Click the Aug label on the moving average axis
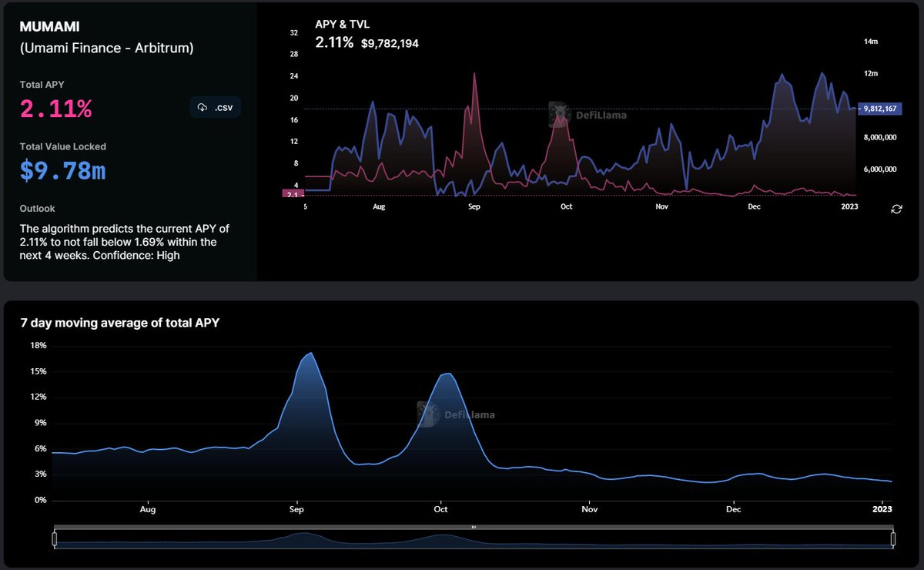Viewport: 924px width, 570px height. pyautogui.click(x=148, y=509)
